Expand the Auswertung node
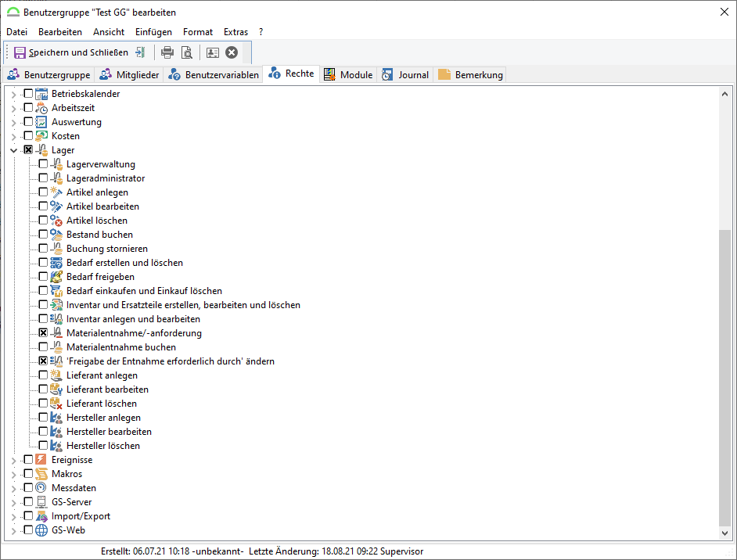 13,123
